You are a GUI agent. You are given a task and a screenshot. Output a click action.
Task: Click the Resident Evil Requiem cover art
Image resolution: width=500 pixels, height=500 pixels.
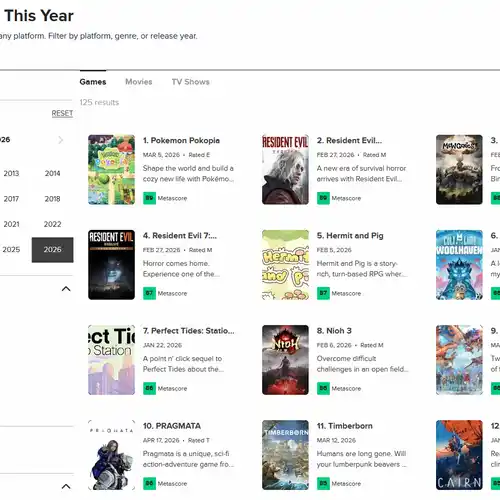(285, 169)
